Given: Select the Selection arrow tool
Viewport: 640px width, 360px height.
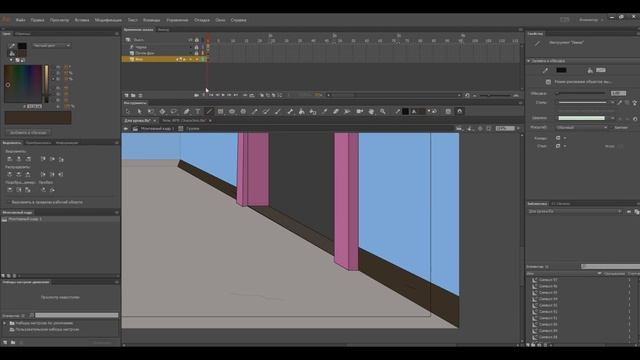Looking at the screenshot, I should tap(128, 111).
